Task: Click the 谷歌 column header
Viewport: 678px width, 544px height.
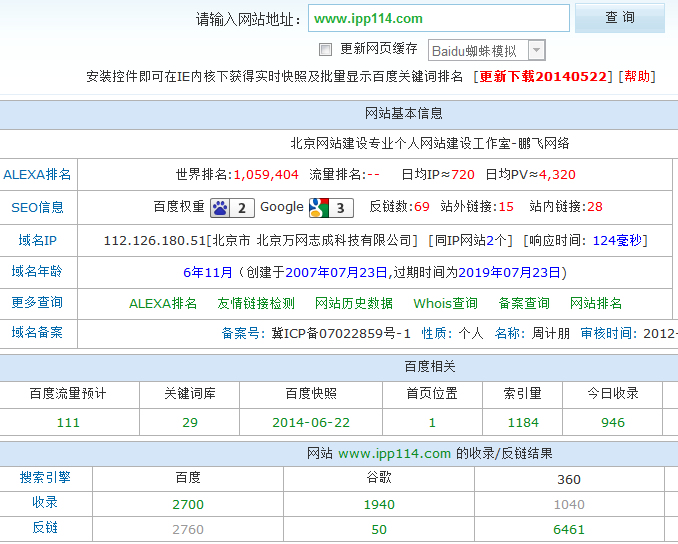Action: (x=379, y=477)
